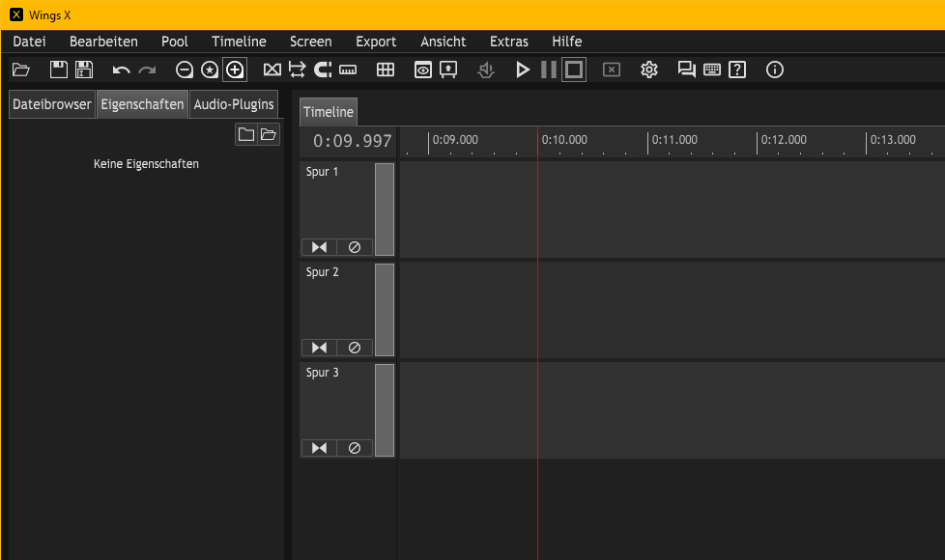Switch to the Dateibrowser tab
This screenshot has height=560, width=945.
(x=52, y=104)
